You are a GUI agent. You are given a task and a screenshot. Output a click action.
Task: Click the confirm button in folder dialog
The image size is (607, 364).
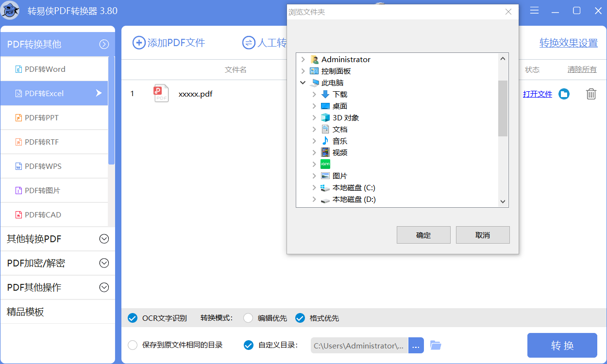(x=423, y=235)
